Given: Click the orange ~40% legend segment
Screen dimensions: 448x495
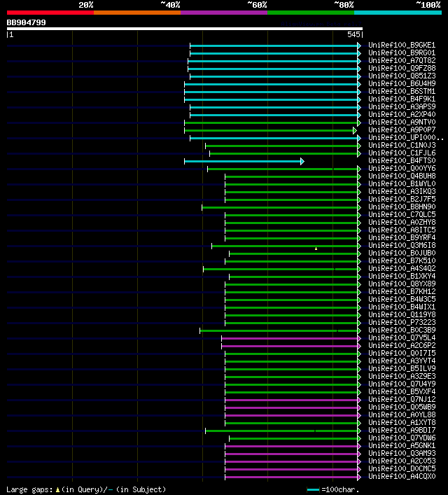Looking at the screenshot, I should click(137, 13).
